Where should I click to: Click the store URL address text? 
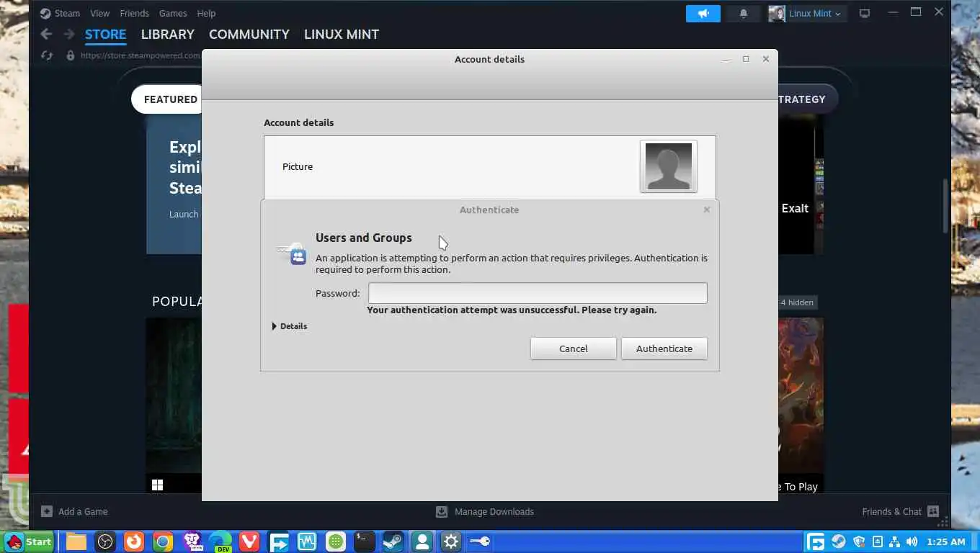pyautogui.click(x=141, y=55)
